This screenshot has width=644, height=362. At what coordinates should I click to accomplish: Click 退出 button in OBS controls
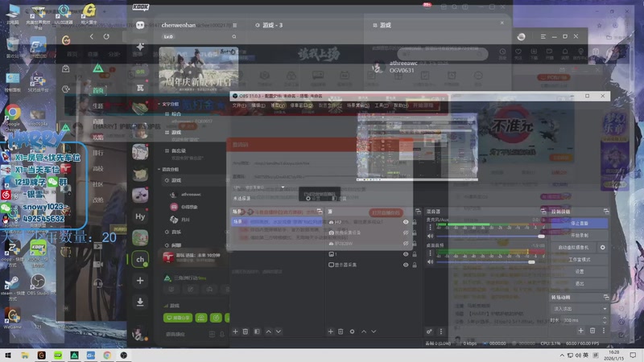[580, 284]
